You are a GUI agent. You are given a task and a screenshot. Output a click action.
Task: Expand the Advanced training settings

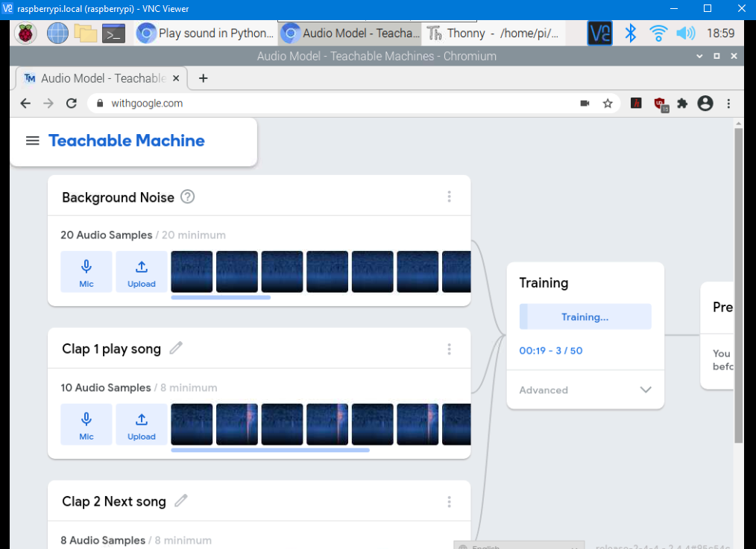pyautogui.click(x=585, y=390)
